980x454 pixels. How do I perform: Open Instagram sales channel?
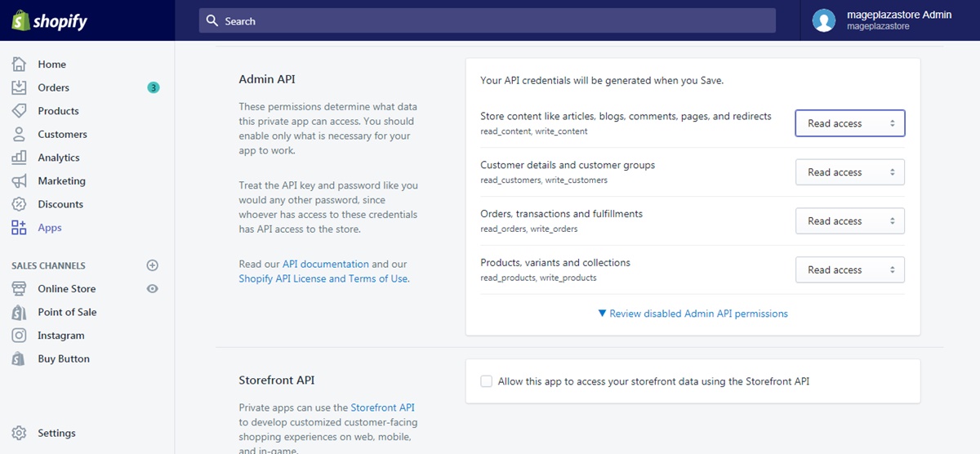(61, 336)
